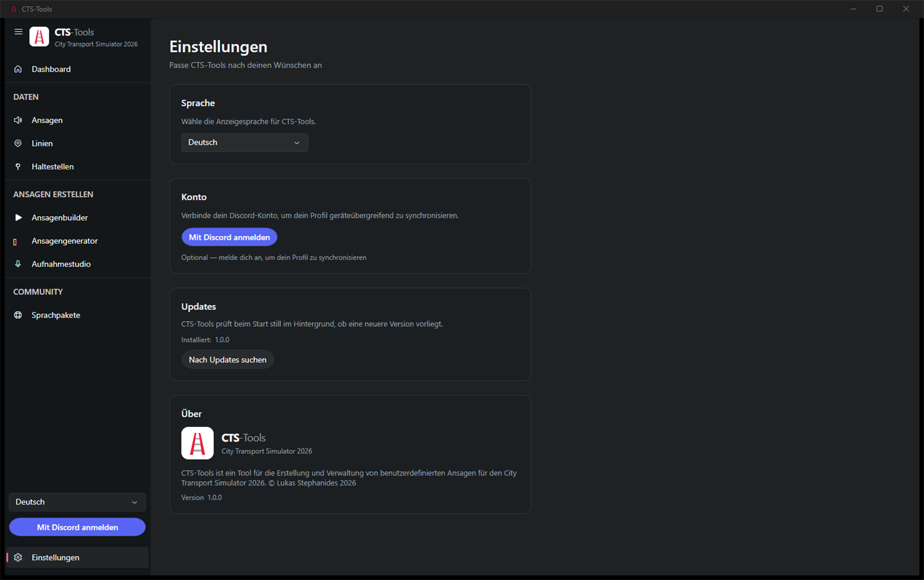Click 'City Transport Simulator 2026' in Über section

point(267,452)
